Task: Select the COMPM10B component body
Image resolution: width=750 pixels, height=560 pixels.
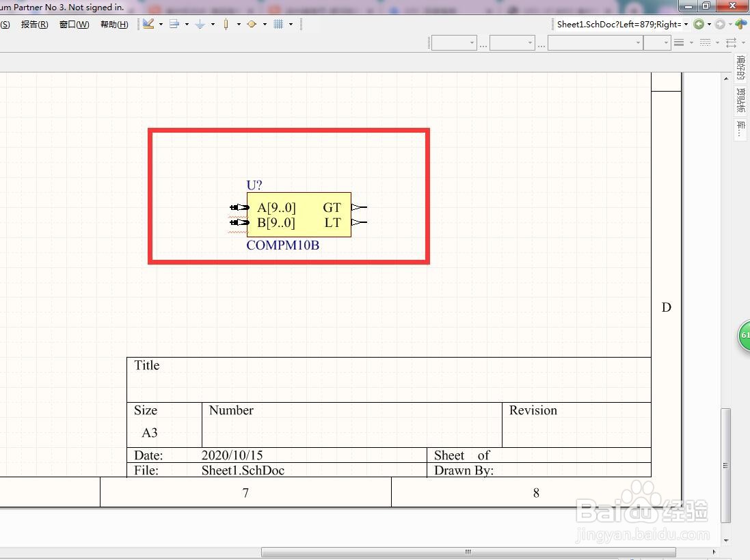Action: coord(299,215)
